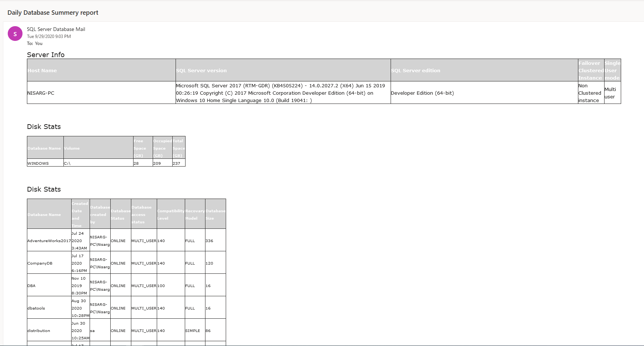
Task: Click the database size '16' in the DBA row
Action: pos(215,285)
